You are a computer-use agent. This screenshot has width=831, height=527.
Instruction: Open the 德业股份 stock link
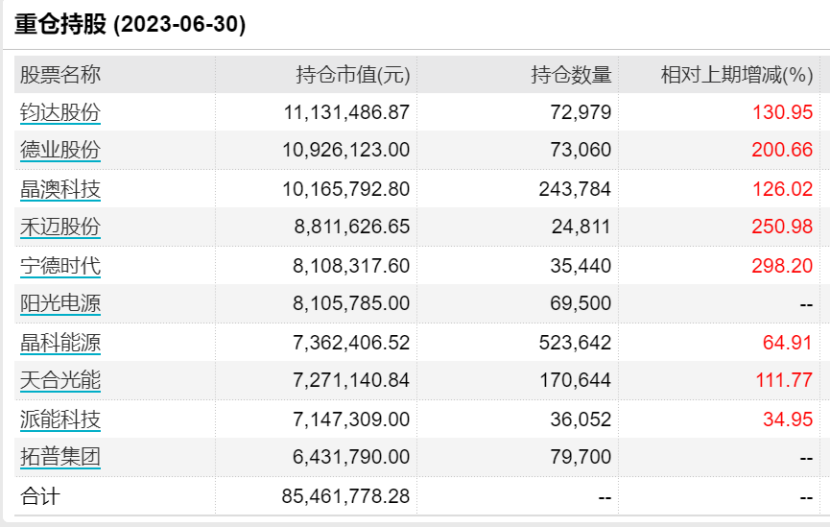coord(60,150)
